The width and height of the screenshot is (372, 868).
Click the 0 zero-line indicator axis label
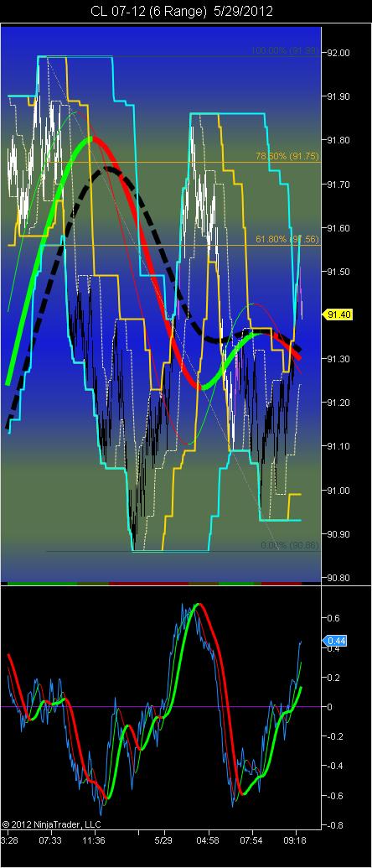(x=331, y=707)
